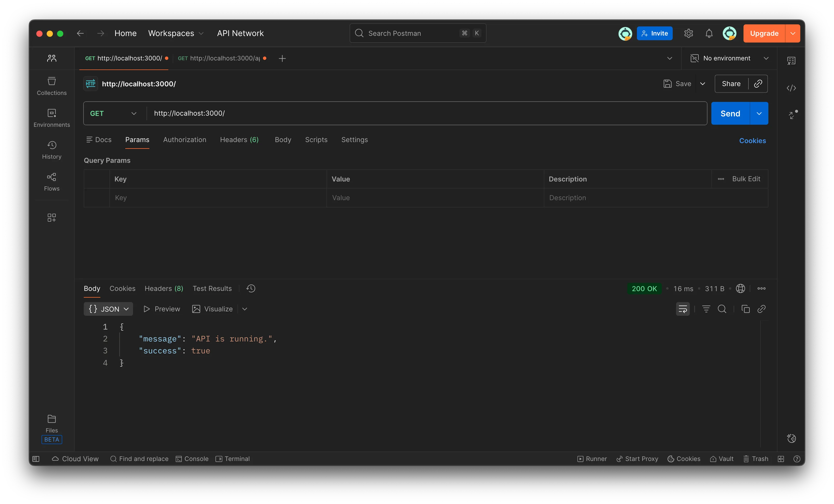The height and width of the screenshot is (504, 834).
Task: Open the Upgrade button dropdown arrow
Action: click(792, 33)
